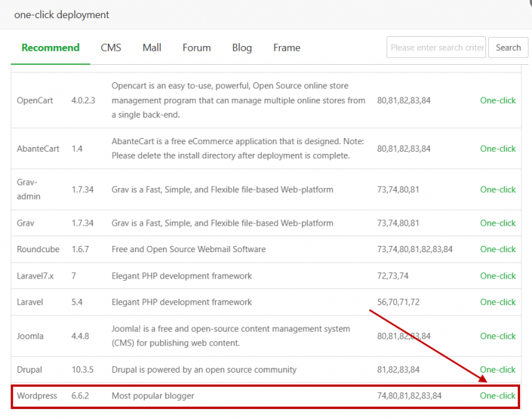The height and width of the screenshot is (418, 532).
Task: Select the Frame tab
Action: click(x=287, y=47)
